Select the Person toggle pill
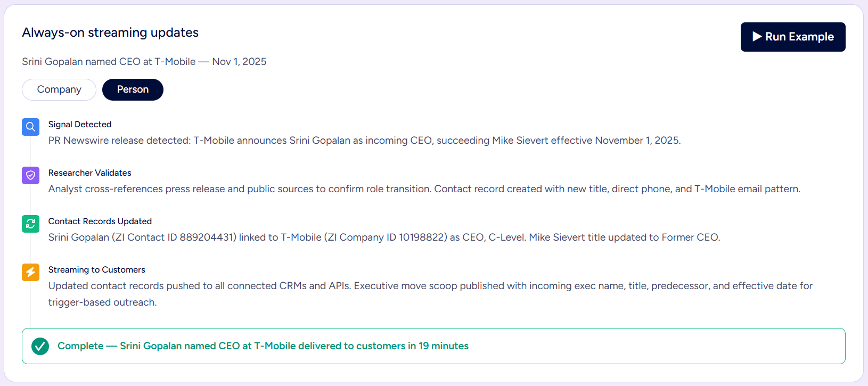Screen dimensions: 868x386 (133, 89)
